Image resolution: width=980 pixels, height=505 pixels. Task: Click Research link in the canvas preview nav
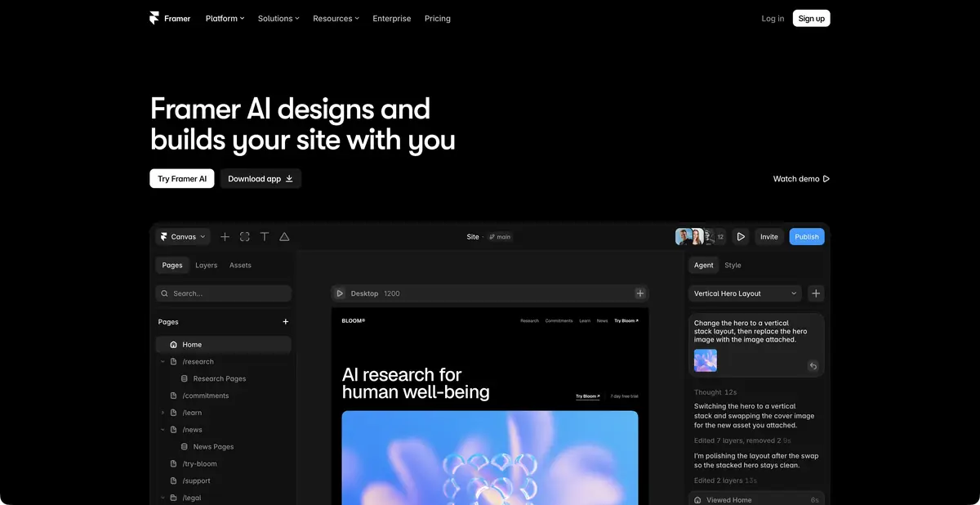point(530,321)
